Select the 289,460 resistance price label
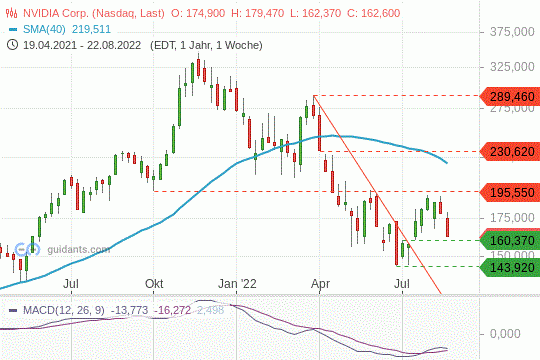Viewport: 540px width, 360px height. click(x=511, y=96)
